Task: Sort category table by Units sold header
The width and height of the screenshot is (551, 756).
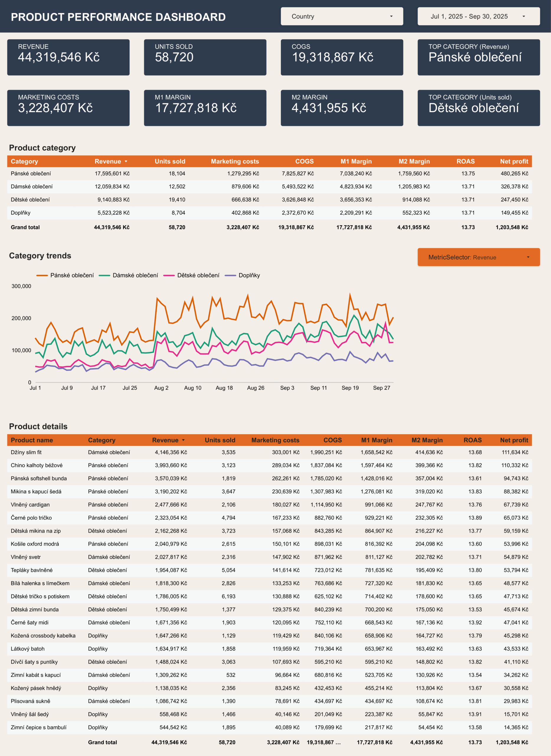Action: click(x=170, y=162)
